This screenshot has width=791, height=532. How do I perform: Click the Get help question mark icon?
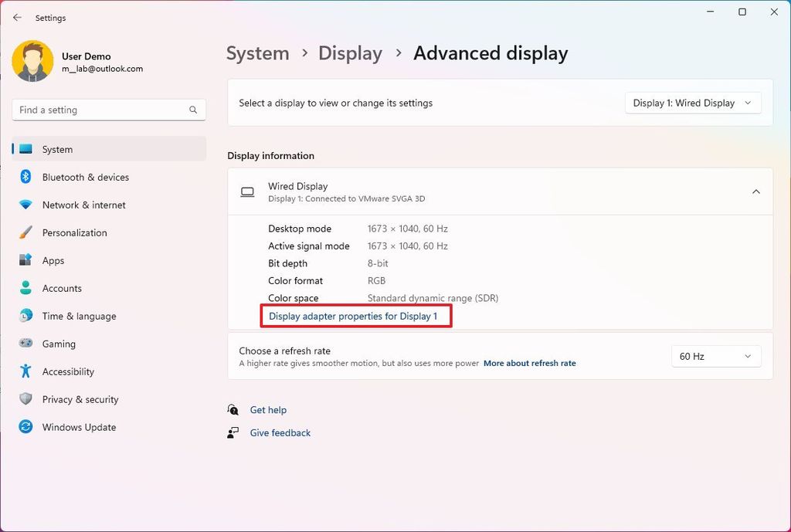click(x=233, y=410)
